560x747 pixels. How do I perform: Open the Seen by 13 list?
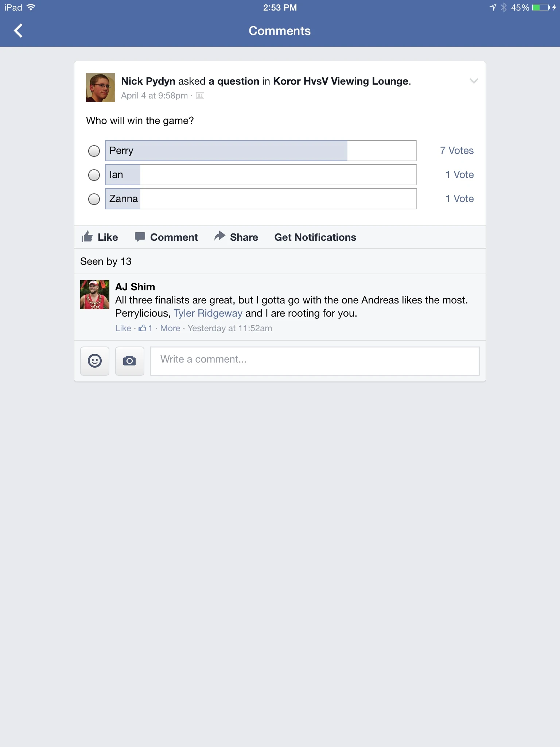tap(106, 262)
